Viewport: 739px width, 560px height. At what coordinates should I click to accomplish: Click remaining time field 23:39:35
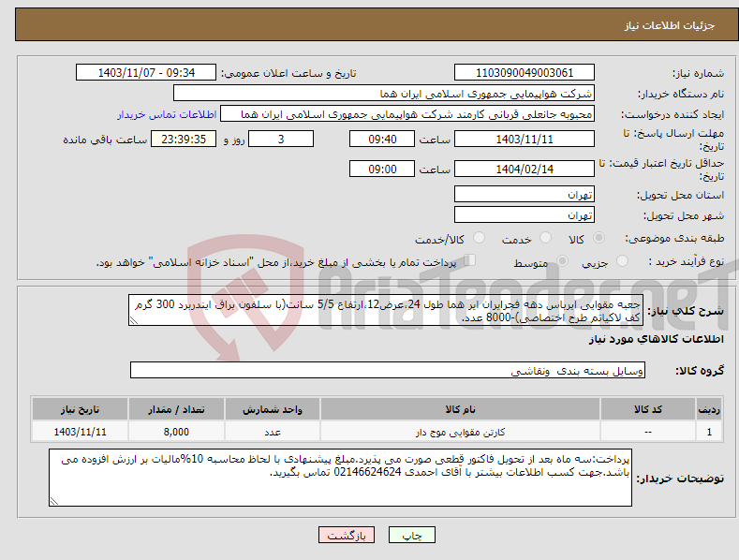click(184, 139)
